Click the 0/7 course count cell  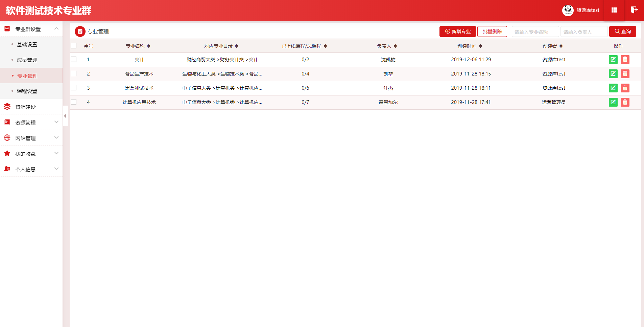[x=305, y=102]
